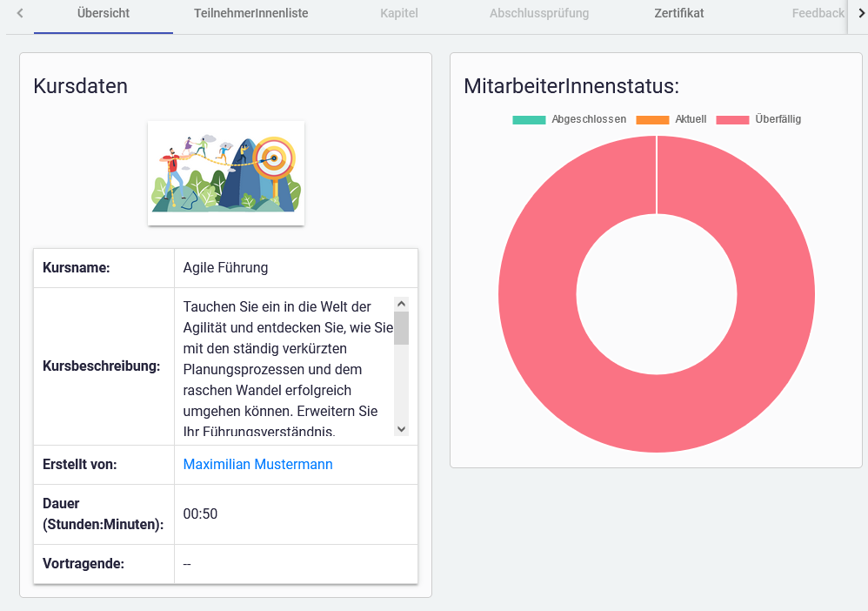The width and height of the screenshot is (868, 611).
Task: Hide the Überfällig series via its legend label
Action: click(778, 119)
